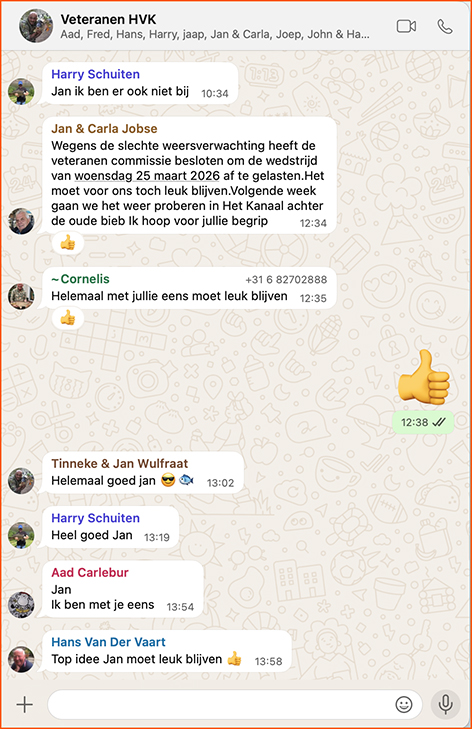Click Harry Schuiten's avatar next to 10:34 message
The image size is (472, 729).
[21, 92]
